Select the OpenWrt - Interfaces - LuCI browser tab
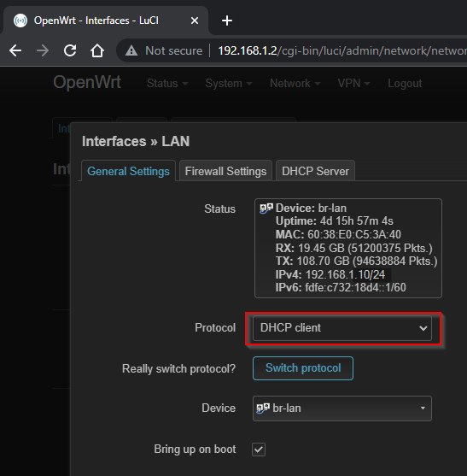This screenshot has width=467, height=476. point(106,21)
